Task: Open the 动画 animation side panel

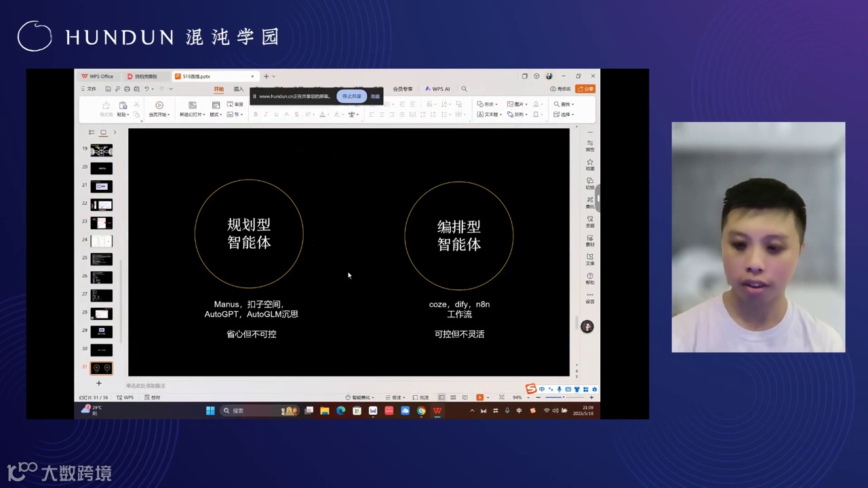Action: [x=590, y=164]
